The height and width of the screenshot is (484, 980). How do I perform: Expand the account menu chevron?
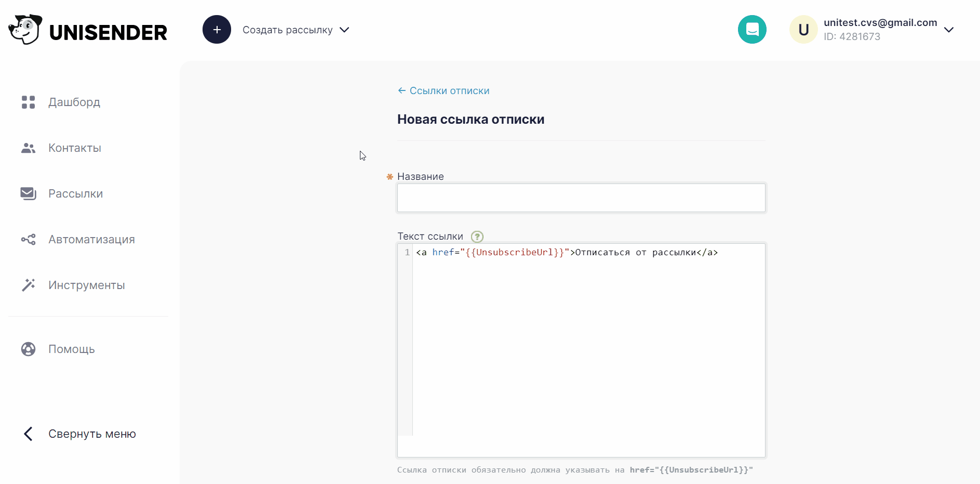[949, 30]
